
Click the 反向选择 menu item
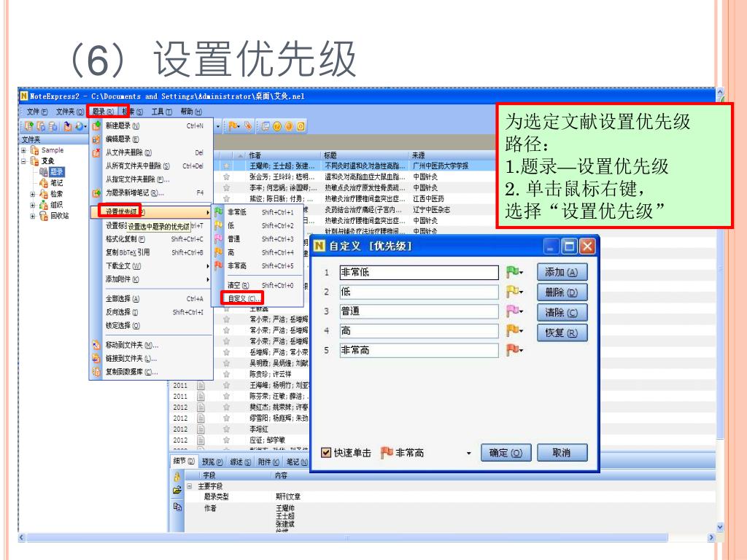(151, 312)
